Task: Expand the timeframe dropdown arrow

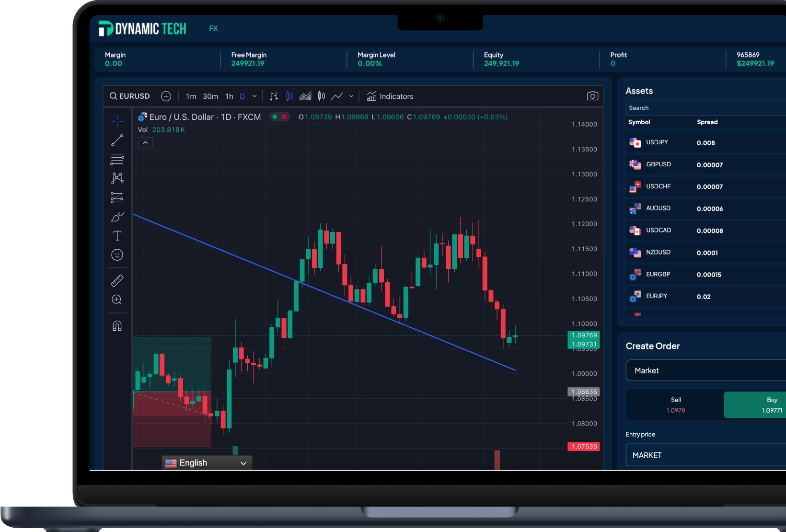Action: (x=254, y=96)
